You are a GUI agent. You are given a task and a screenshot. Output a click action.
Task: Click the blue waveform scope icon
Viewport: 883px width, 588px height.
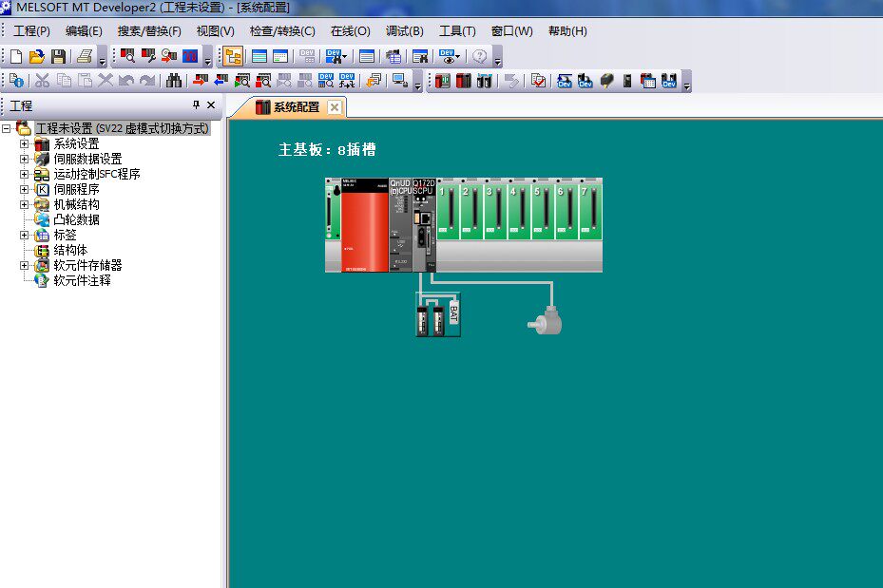(190, 56)
